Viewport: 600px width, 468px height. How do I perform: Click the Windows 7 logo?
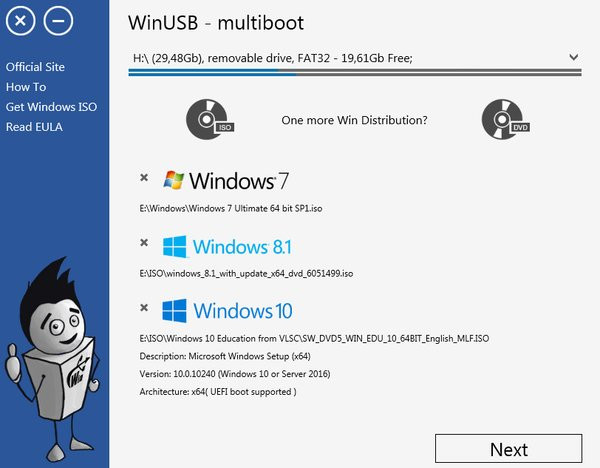point(226,180)
